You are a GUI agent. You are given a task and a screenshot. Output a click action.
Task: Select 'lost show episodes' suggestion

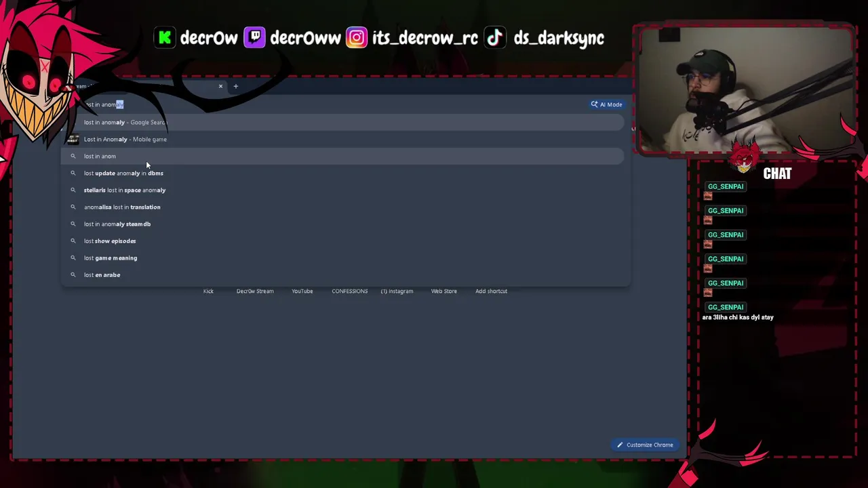[342, 241]
